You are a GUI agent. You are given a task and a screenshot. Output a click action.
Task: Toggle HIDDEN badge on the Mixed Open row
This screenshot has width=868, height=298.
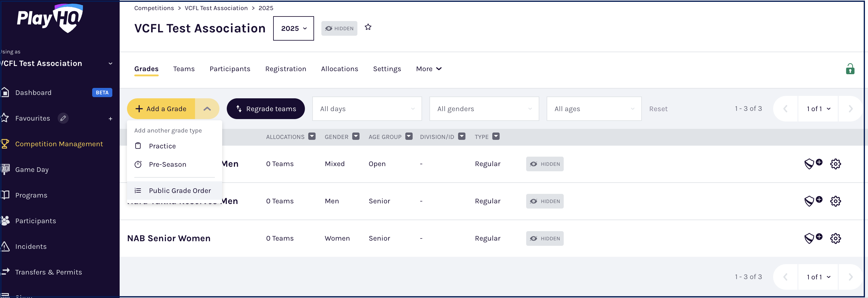tap(544, 164)
